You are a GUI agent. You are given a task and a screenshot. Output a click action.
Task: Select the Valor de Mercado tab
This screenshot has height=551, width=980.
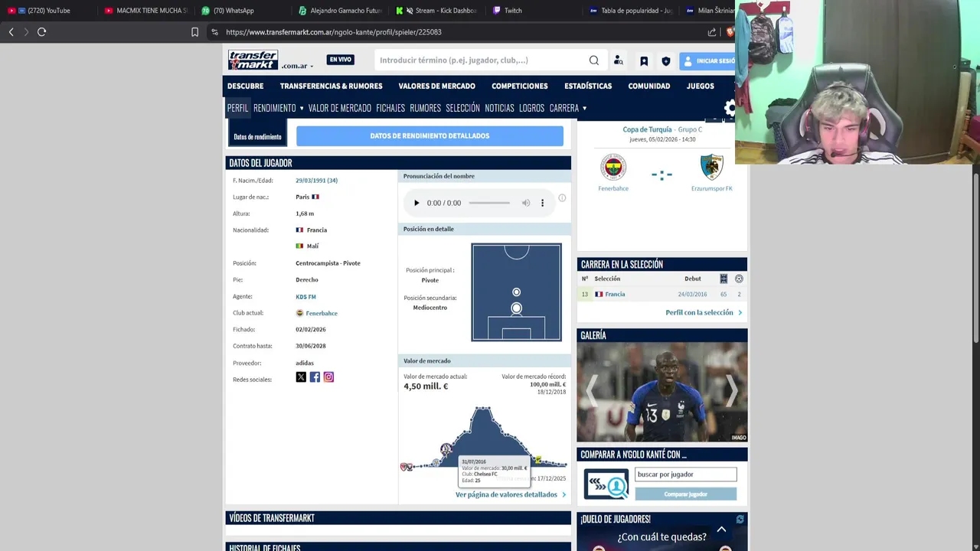(x=339, y=108)
